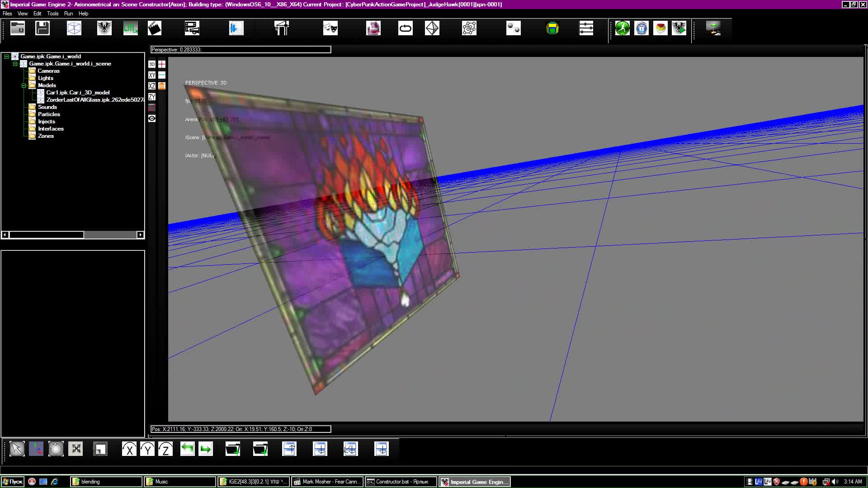
Task: Open the wireframe cube view icon
Action: [74, 28]
